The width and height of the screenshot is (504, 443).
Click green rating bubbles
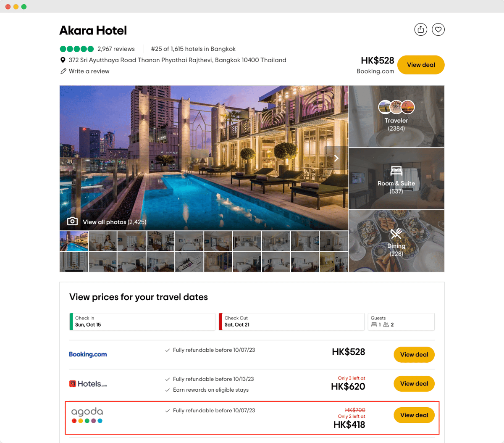click(x=77, y=49)
